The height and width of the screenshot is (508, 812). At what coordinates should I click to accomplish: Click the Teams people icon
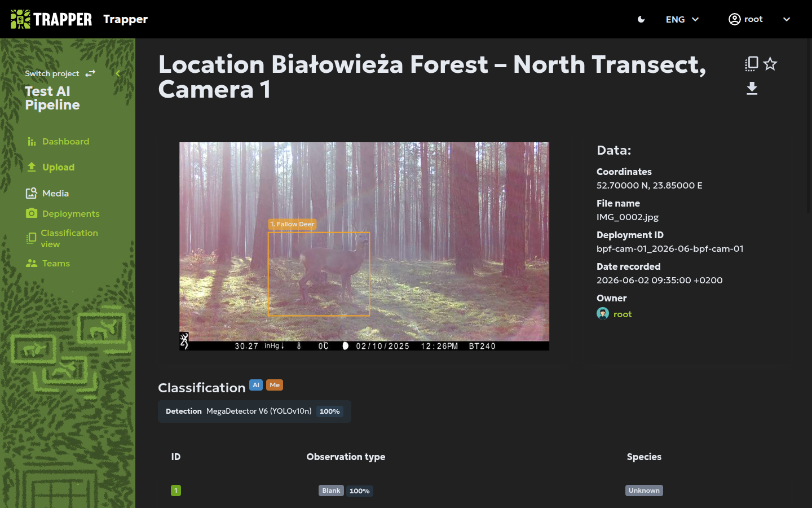click(32, 264)
